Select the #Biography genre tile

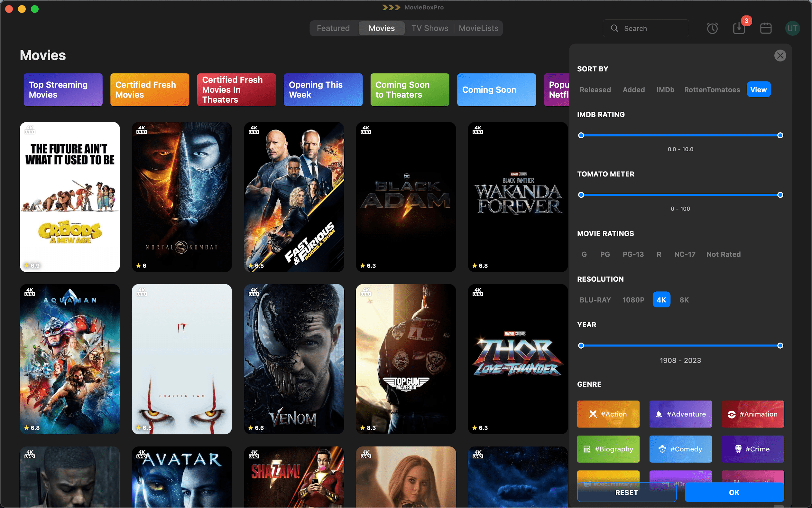coord(608,449)
